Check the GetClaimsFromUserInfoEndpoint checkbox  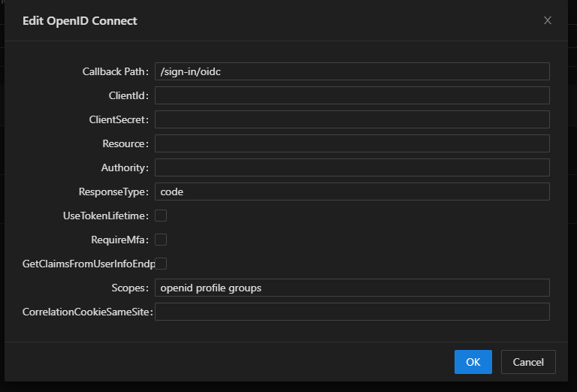[x=161, y=264]
